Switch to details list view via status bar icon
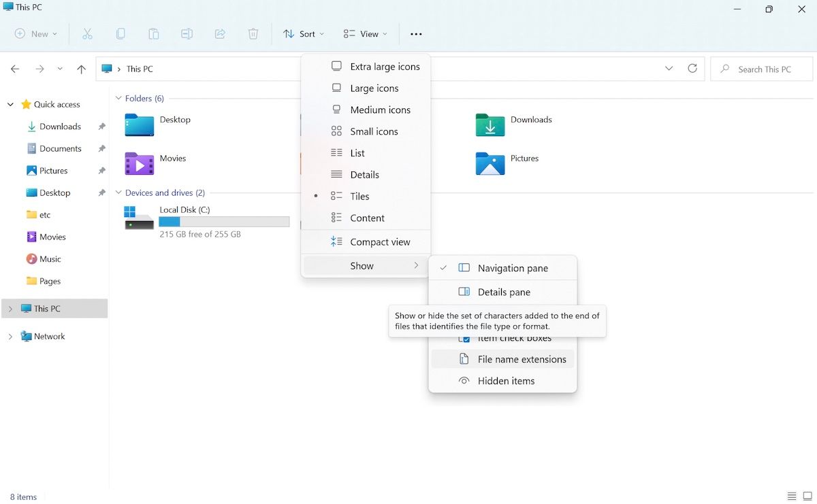 click(791, 497)
